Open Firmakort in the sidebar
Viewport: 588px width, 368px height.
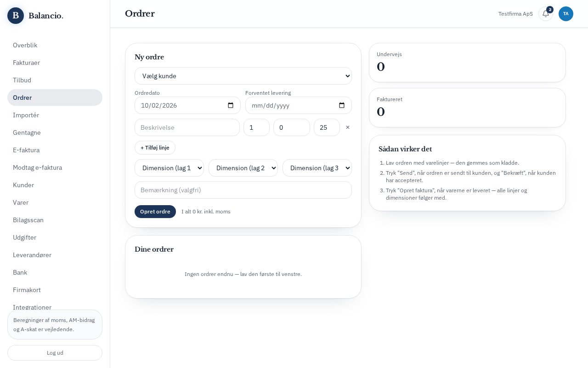coord(55,290)
